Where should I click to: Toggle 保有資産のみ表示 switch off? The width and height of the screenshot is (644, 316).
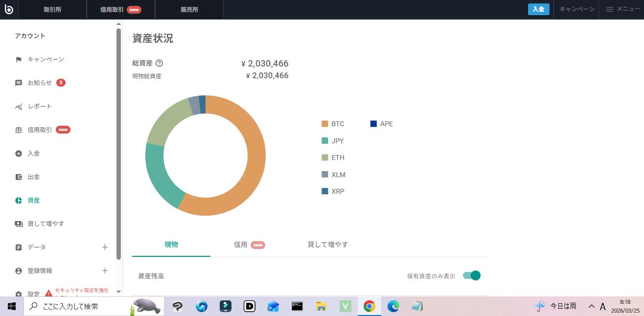[x=472, y=276]
